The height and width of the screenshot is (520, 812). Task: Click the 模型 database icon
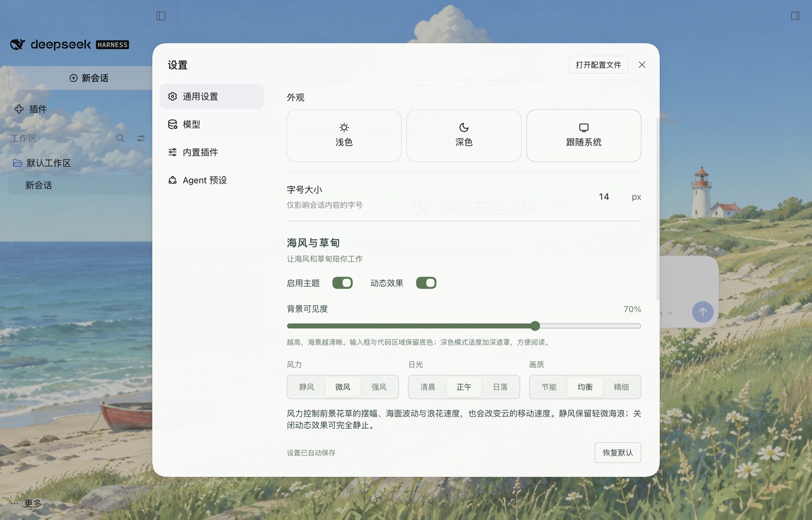tap(173, 124)
